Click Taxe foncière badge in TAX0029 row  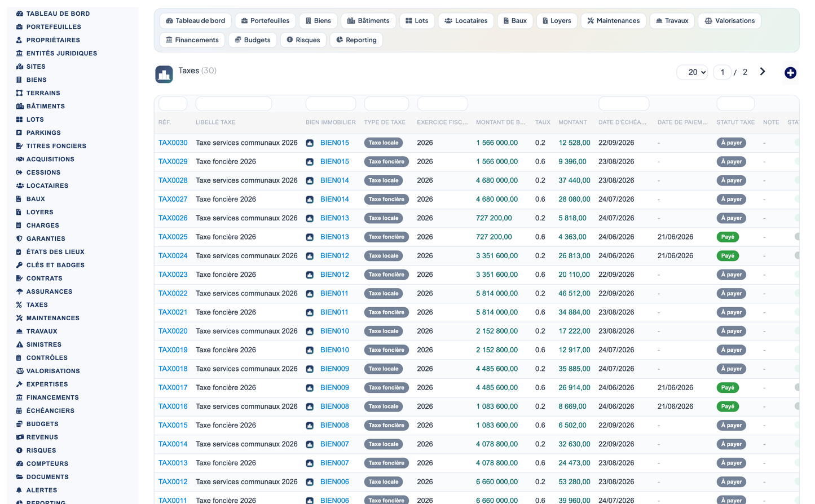(x=386, y=162)
